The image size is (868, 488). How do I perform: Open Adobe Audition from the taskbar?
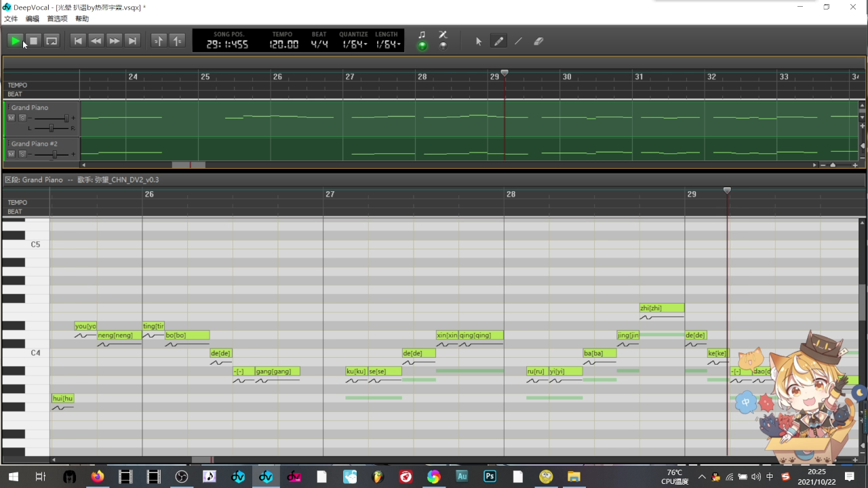point(462,477)
